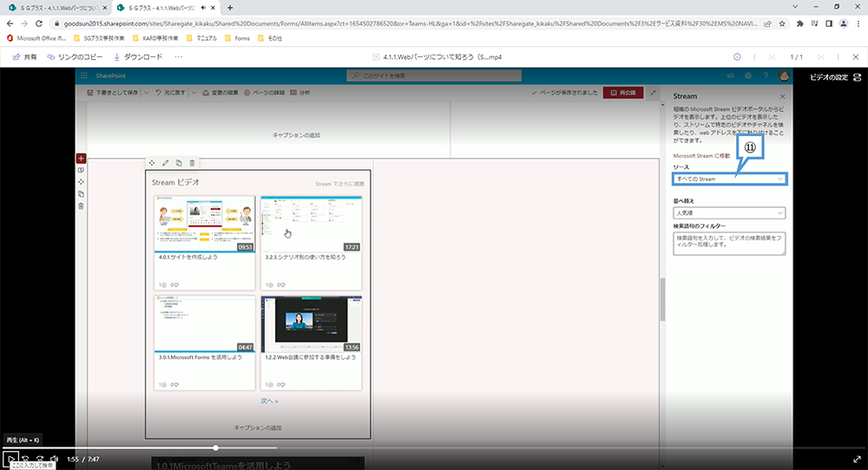Go back with browser back arrow
Screen dimensions: 868x470
(x=10, y=23)
